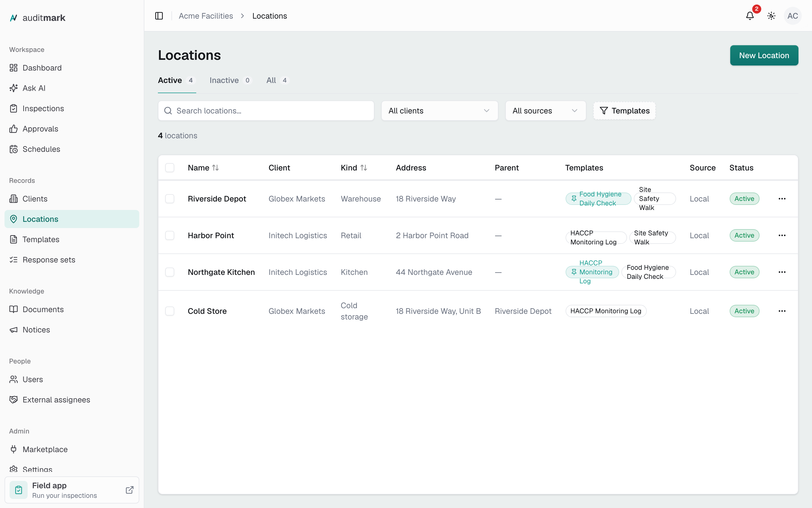This screenshot has width=812, height=508.
Task: Click pinned Food Hygiene Daily Check tag
Action: coord(598,199)
